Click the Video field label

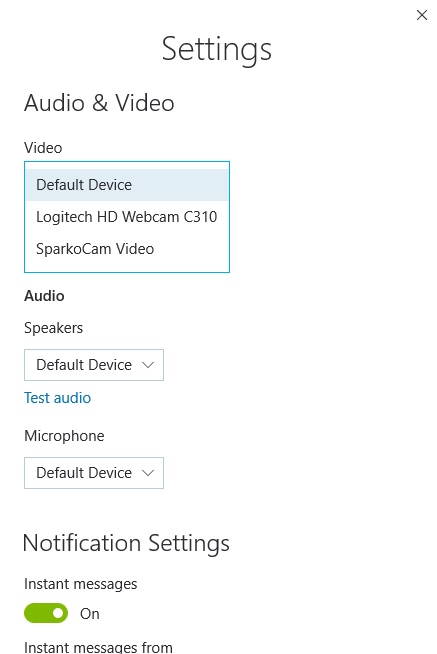(x=43, y=148)
